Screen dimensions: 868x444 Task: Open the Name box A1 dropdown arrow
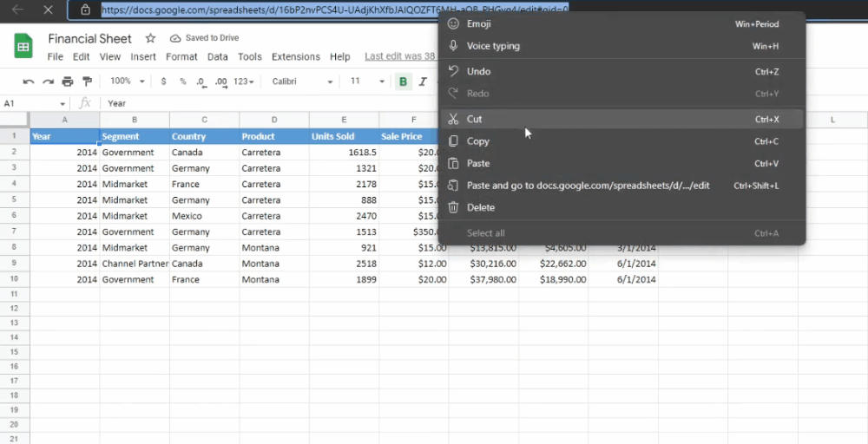[x=62, y=104]
